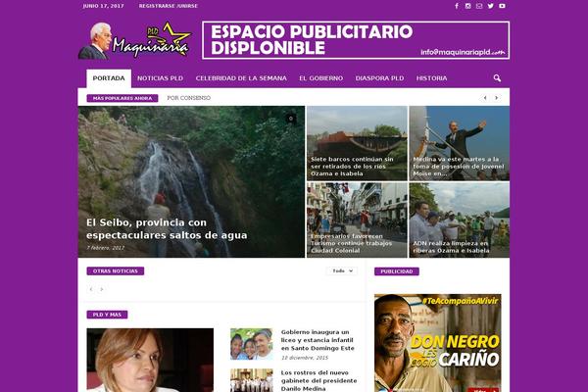Viewport: 588px width, 392px height.
Task: Go to next Otras Noticias page
Action: (102, 289)
